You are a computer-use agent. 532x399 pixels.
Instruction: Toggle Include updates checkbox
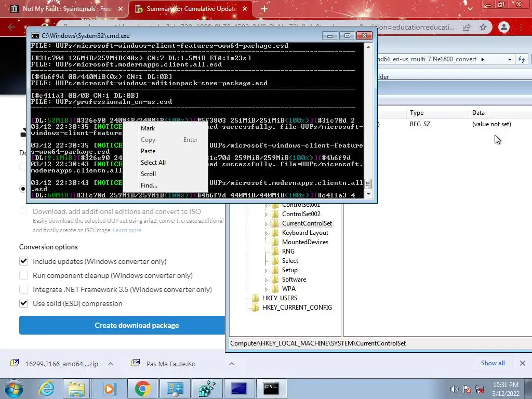coord(23,261)
